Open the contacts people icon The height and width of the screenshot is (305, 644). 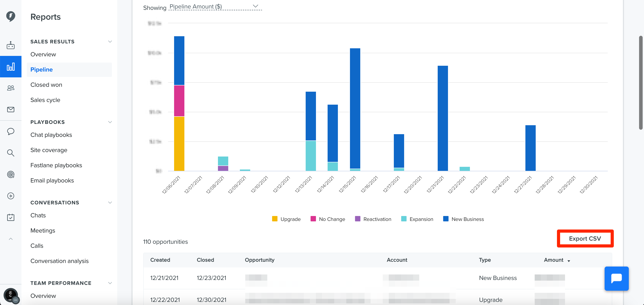11,88
